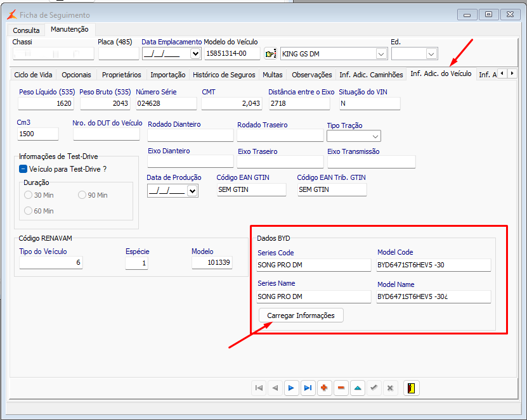Image resolution: width=527 pixels, height=420 pixels.
Task: Open vehicle model lookup hand icon
Action: tap(271, 54)
